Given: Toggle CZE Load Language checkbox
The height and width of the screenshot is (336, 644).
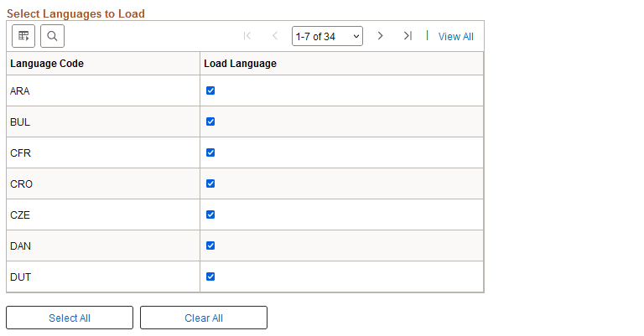Looking at the screenshot, I should click(x=210, y=215).
